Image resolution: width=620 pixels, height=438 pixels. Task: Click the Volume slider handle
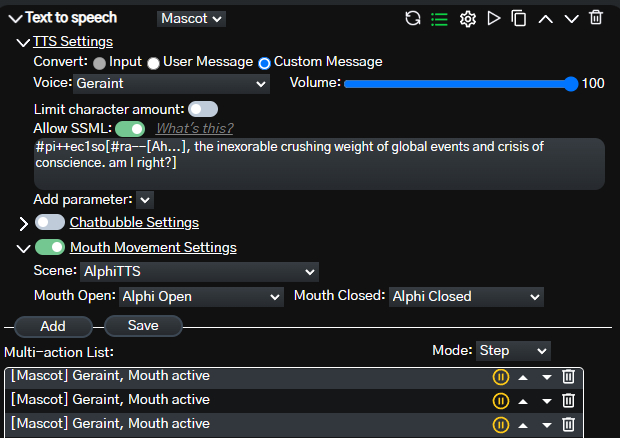(571, 84)
